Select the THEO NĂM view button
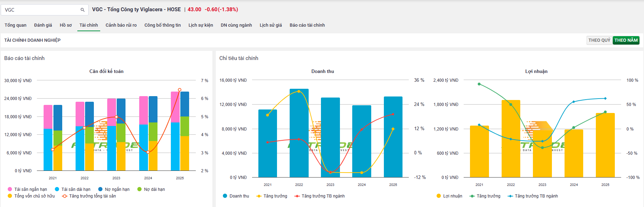The width and height of the screenshot is (644, 207). coord(626,40)
